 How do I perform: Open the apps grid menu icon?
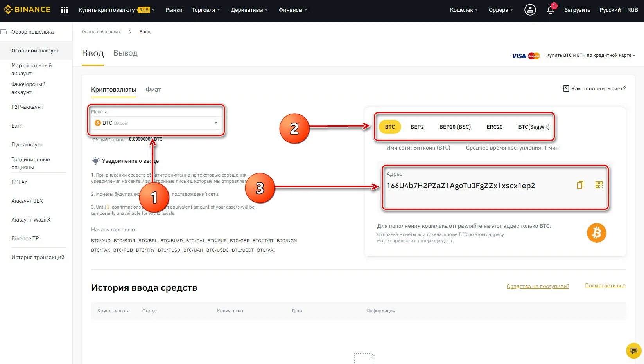coord(65,10)
